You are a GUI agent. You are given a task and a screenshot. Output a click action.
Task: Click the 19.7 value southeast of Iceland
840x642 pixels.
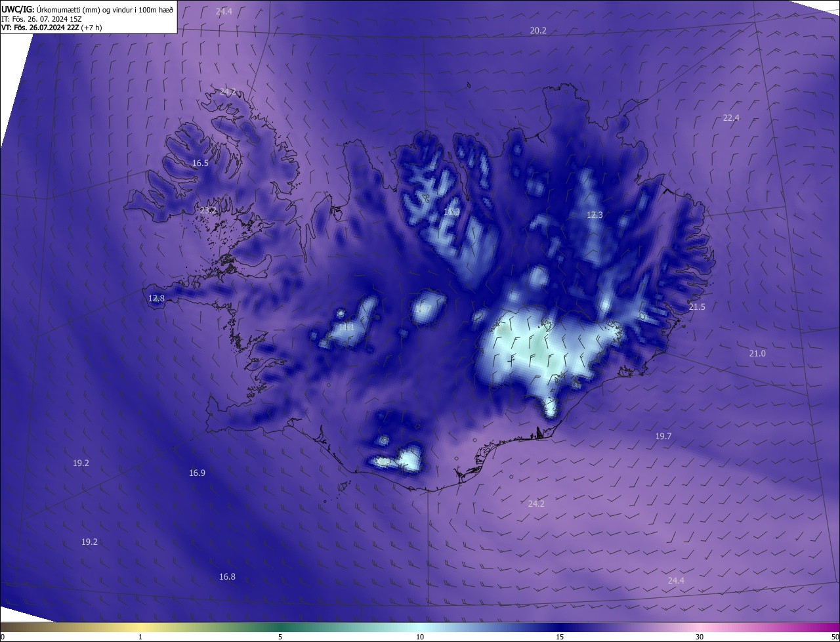click(663, 437)
